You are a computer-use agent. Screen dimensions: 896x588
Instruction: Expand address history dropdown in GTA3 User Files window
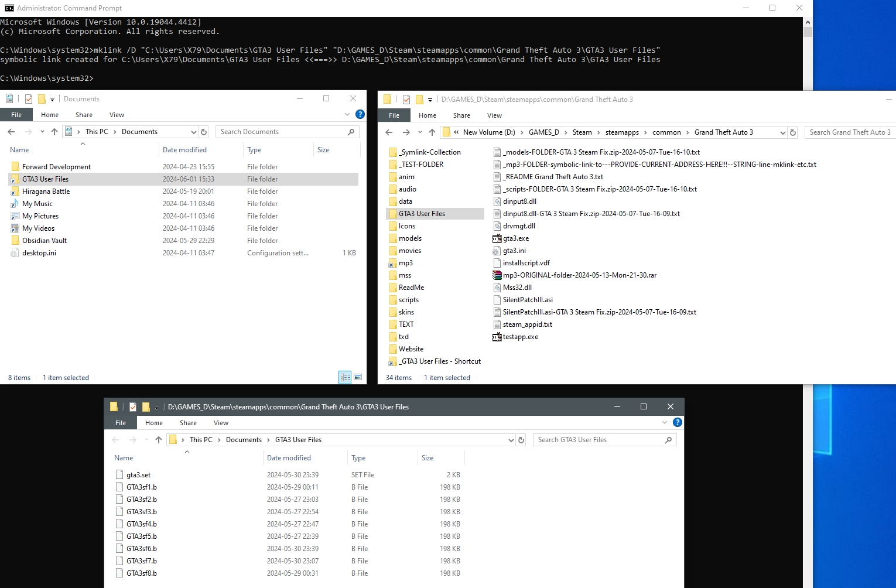pos(511,440)
